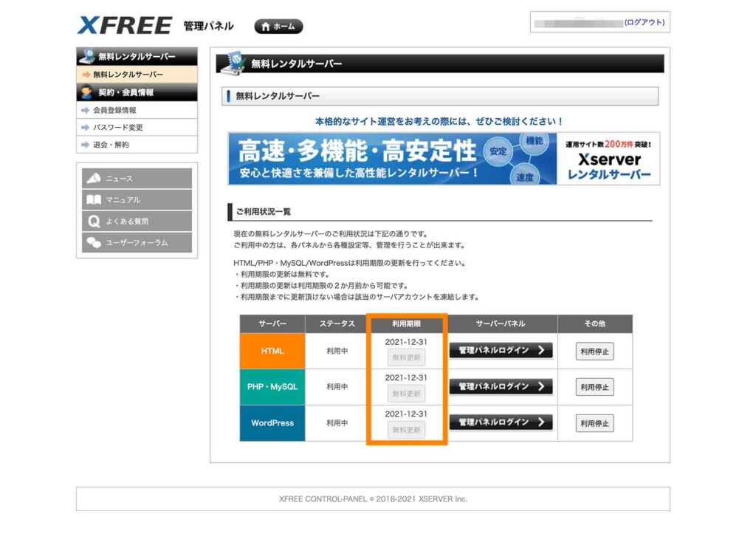This screenshot has width=756, height=551.
Task: Click 管理パネルログイン for PHP・MySQL server
Action: coord(501,386)
